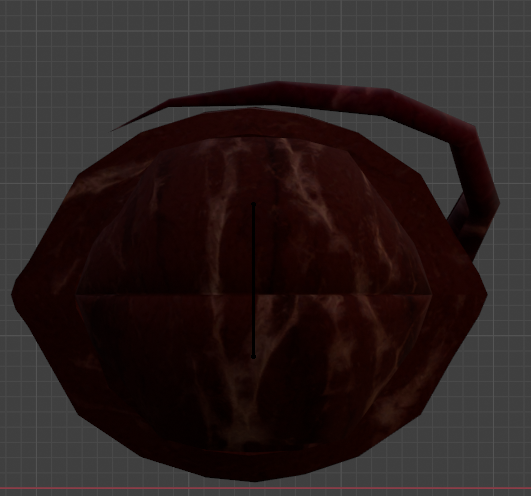Click the outer shell's leftmost pointed corner

pyautogui.click(x=14, y=294)
